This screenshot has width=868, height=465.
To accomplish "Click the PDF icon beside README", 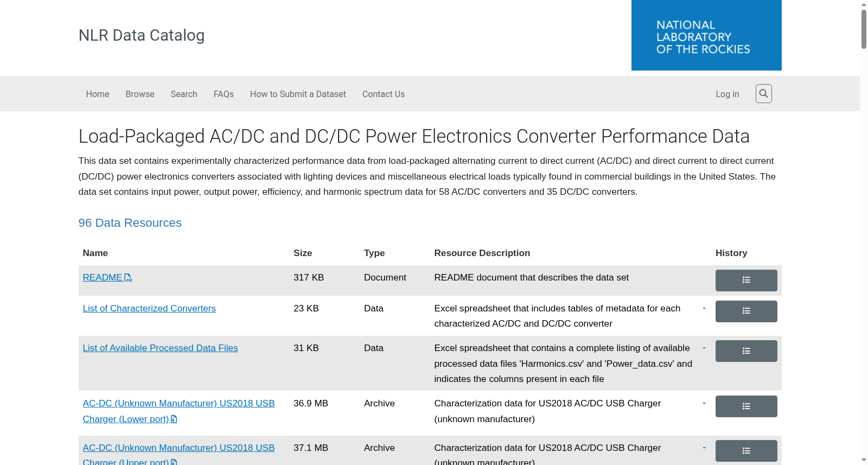I will (128, 278).
